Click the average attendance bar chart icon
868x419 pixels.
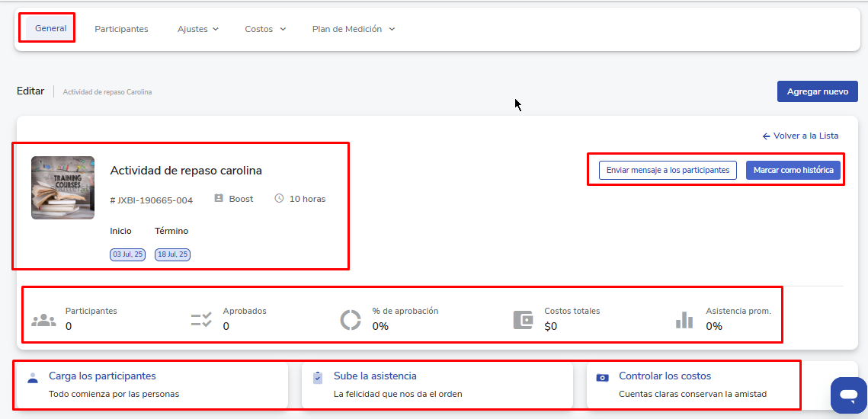point(684,320)
